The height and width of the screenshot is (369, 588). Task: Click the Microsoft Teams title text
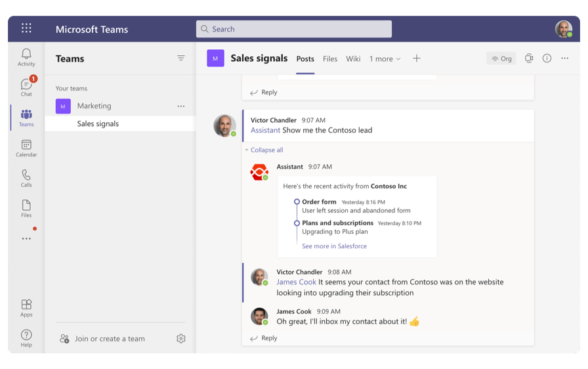point(92,30)
